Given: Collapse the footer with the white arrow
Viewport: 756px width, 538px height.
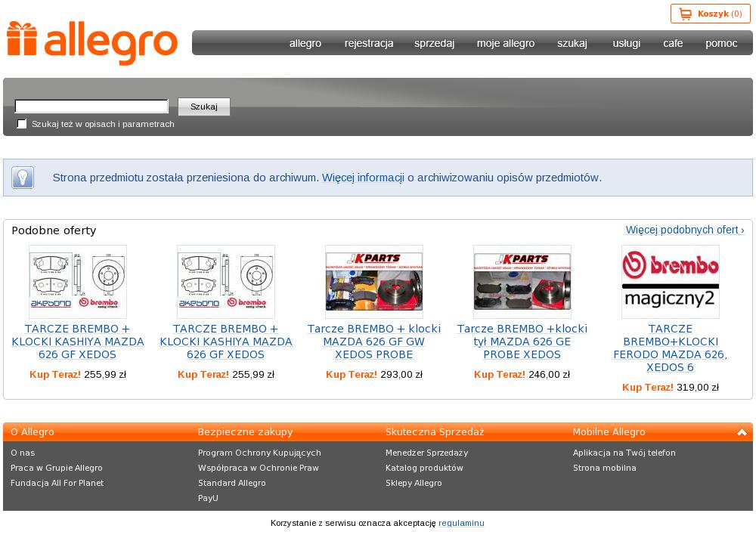Looking at the screenshot, I should pos(742,432).
